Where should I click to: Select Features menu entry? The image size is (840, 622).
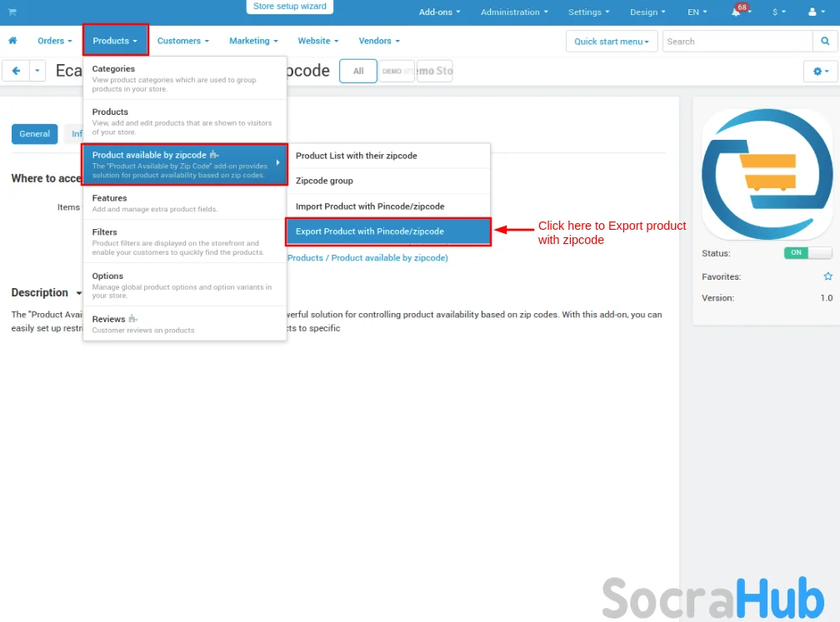(185, 203)
